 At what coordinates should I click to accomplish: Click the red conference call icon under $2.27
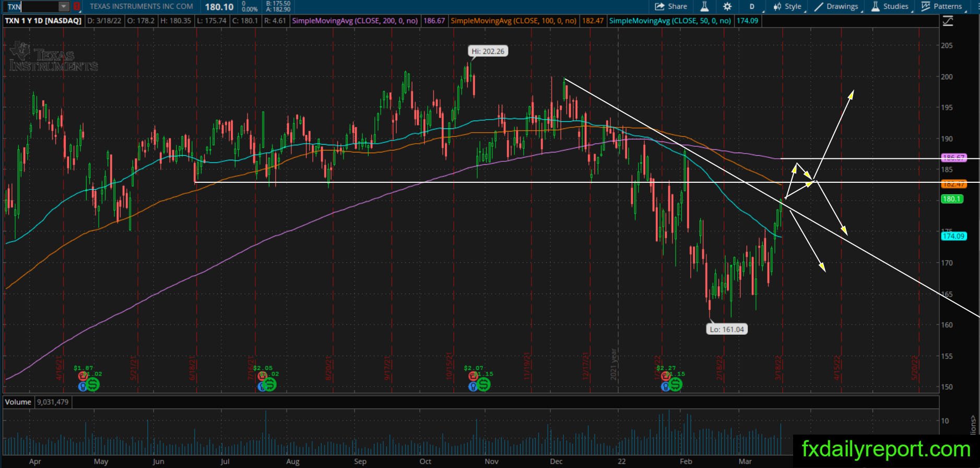point(666,376)
